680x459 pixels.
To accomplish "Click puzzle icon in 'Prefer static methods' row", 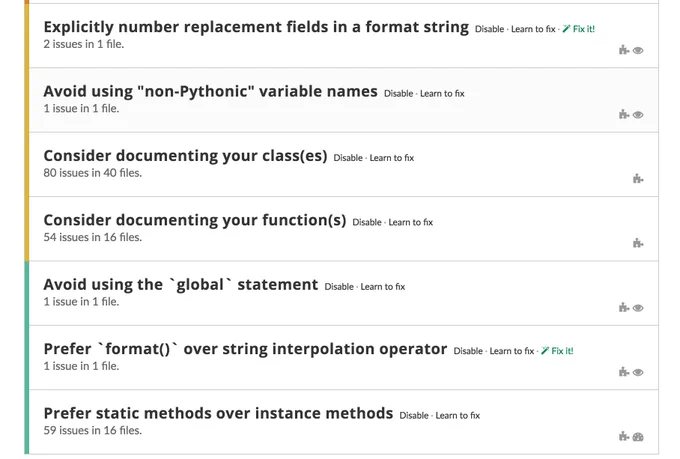I will click(x=624, y=436).
